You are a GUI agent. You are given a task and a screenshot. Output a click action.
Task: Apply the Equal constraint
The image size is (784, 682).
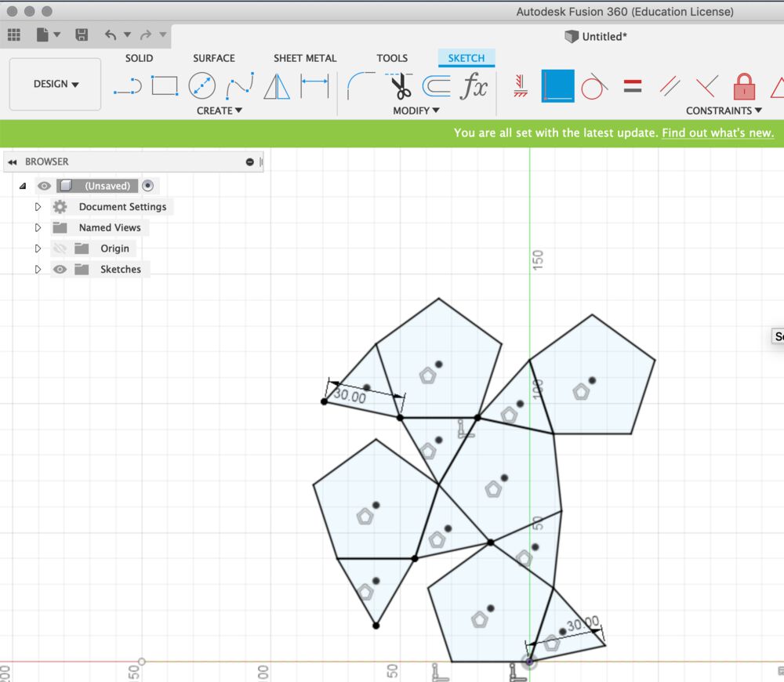tap(633, 86)
